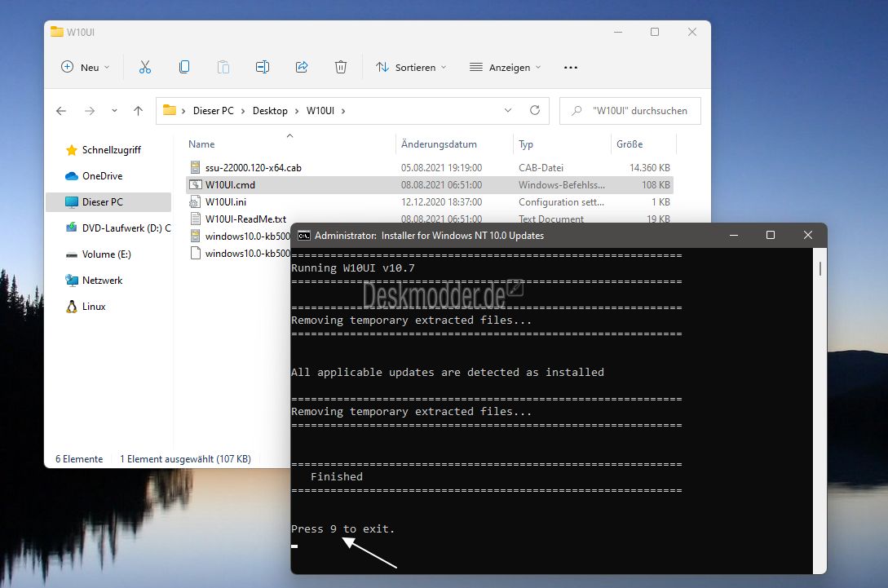Open the three-dots more options menu
The image size is (888, 588).
(x=571, y=68)
